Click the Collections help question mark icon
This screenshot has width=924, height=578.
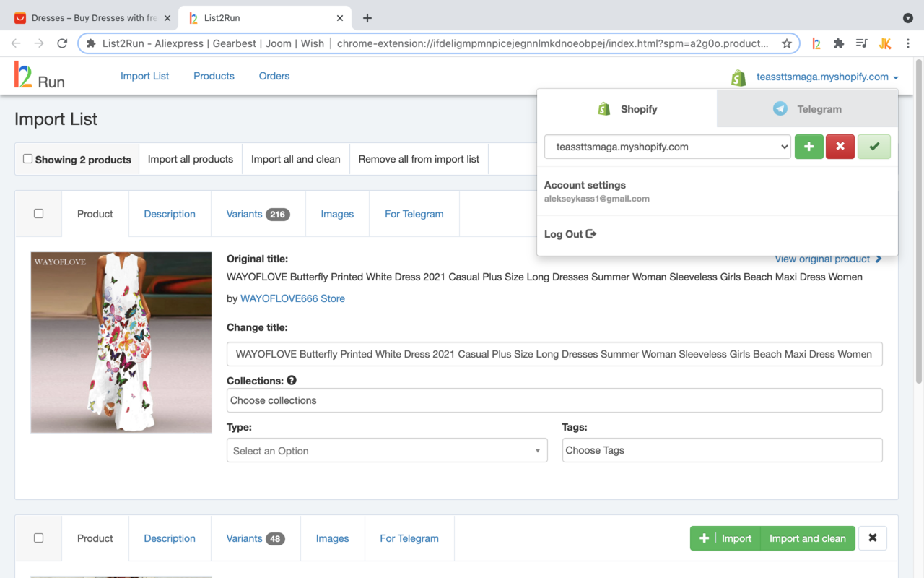click(x=292, y=380)
